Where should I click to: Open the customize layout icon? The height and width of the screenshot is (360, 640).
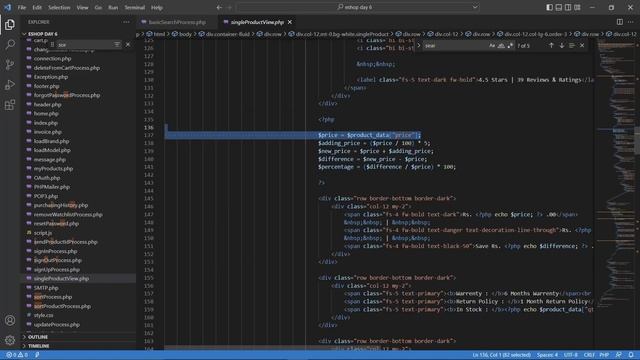(577, 7)
